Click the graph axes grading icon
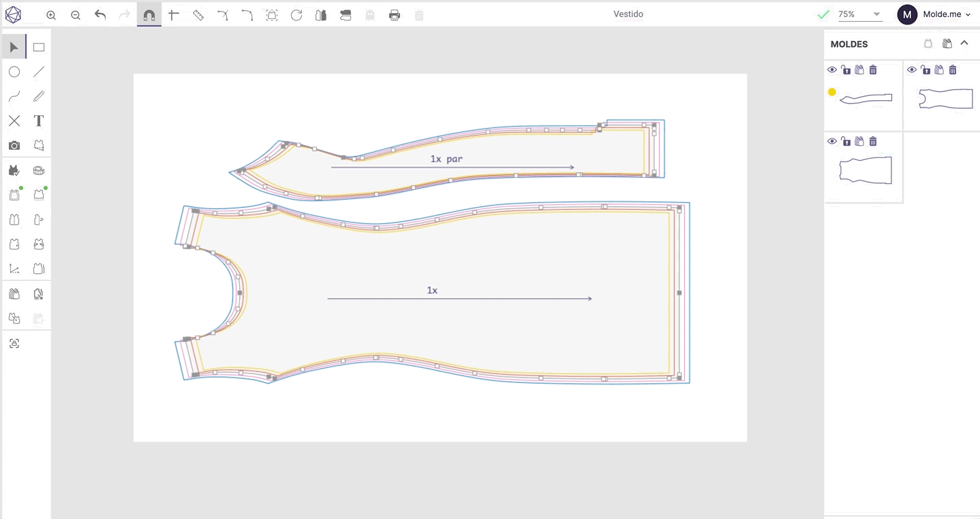Viewport: 980px width, 519px height. (14, 268)
